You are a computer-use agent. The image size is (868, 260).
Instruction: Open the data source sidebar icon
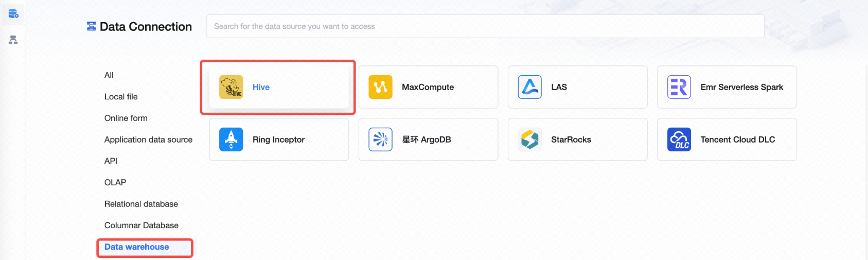point(13,13)
